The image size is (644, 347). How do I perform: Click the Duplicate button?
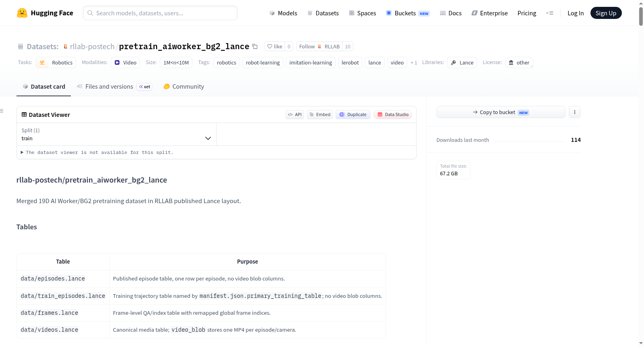coord(353,114)
